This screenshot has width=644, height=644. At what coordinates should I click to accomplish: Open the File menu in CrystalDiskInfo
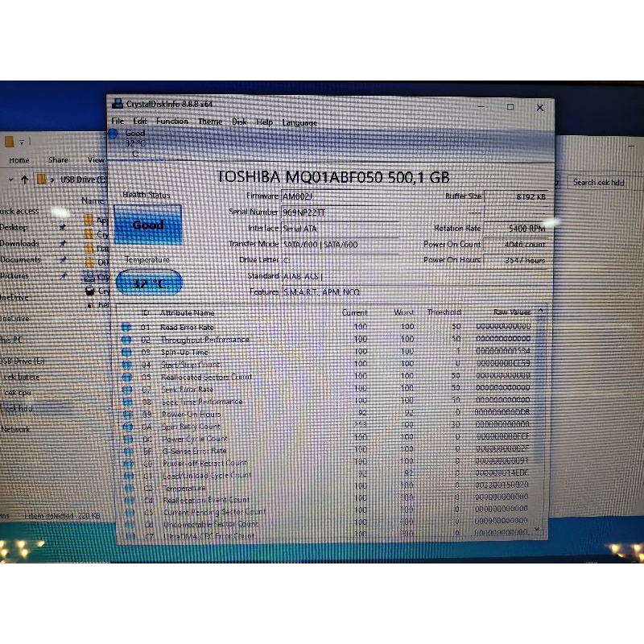click(118, 122)
